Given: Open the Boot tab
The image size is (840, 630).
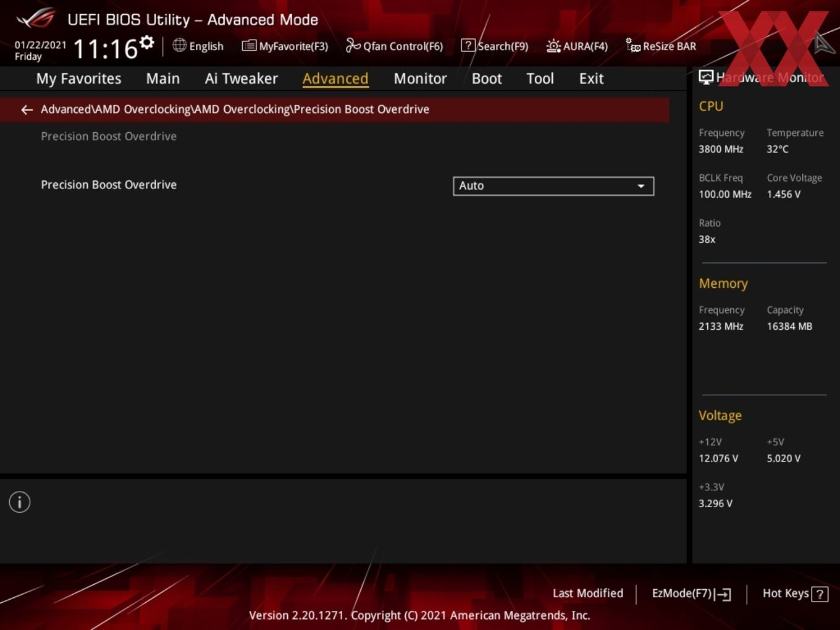Looking at the screenshot, I should pos(487,78).
